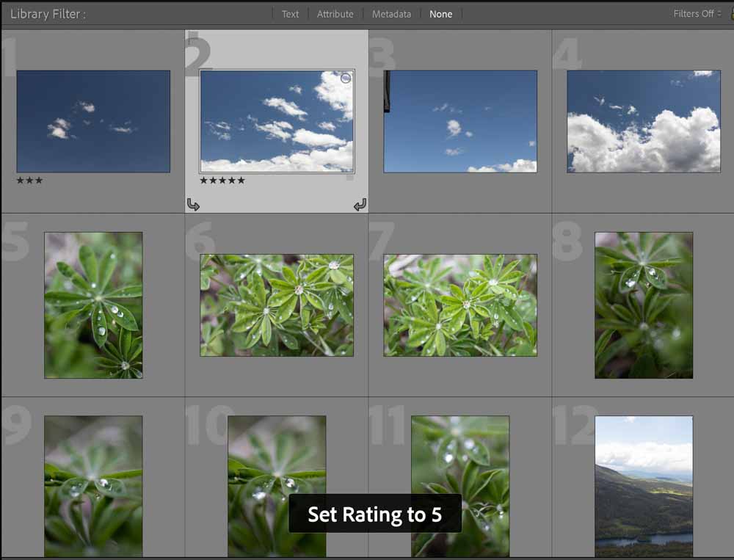Select blurred leaf photo in cell 9
This screenshot has height=560, width=734.
coord(94,486)
